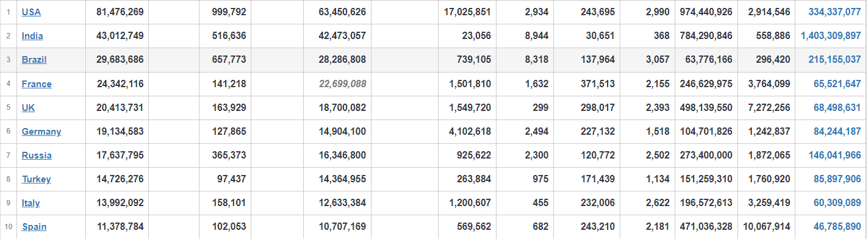The image size is (868, 239).
Task: Click Spain population 46,785,890 link
Action: click(x=837, y=227)
